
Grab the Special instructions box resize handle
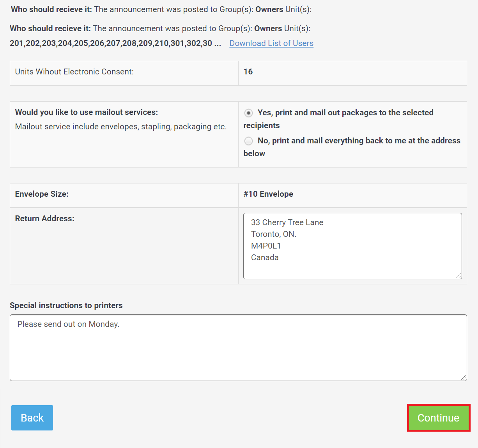click(464, 377)
